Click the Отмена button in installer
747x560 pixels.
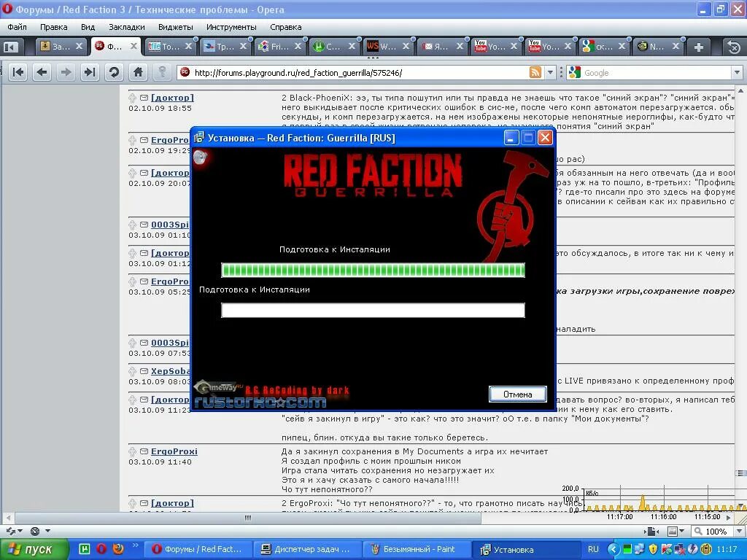(x=517, y=394)
